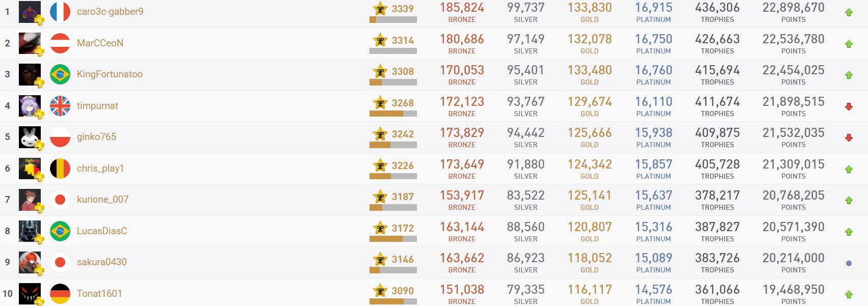Image resolution: width=868 pixels, height=306 pixels.
Task: Click green up arrow for MarCCeoN
Action: click(x=849, y=44)
